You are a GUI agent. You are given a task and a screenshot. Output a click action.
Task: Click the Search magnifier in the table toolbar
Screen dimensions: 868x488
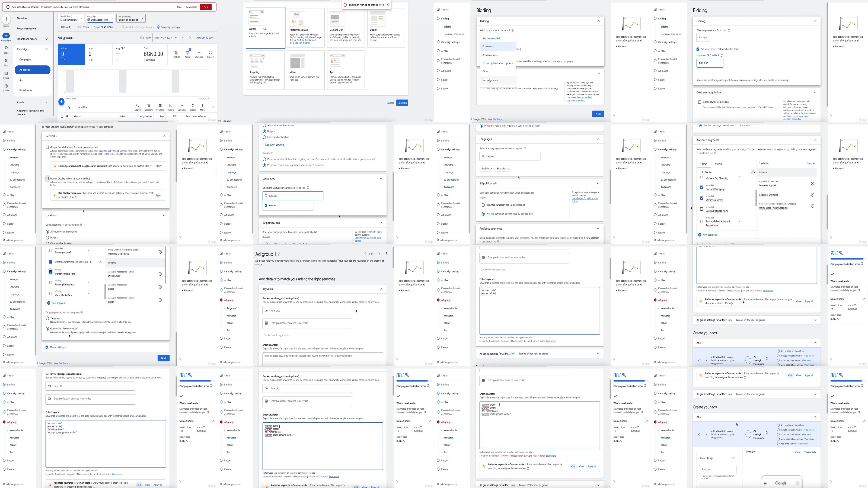138,106
